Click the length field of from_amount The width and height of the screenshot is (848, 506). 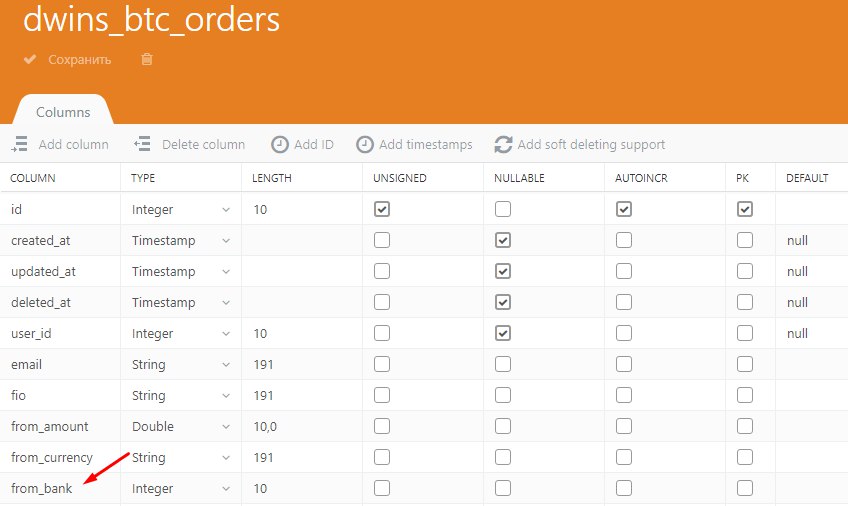coord(302,427)
